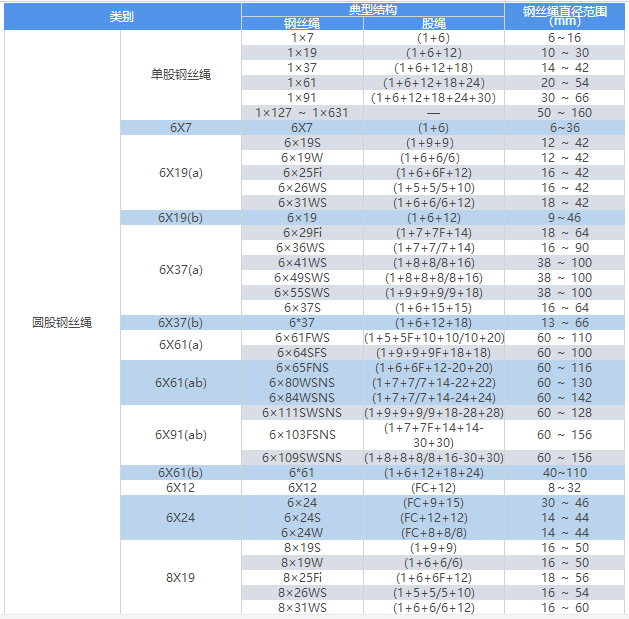Click the 6×49SWS rope cell
Viewport: 629px width, 619px height.
pos(302,277)
